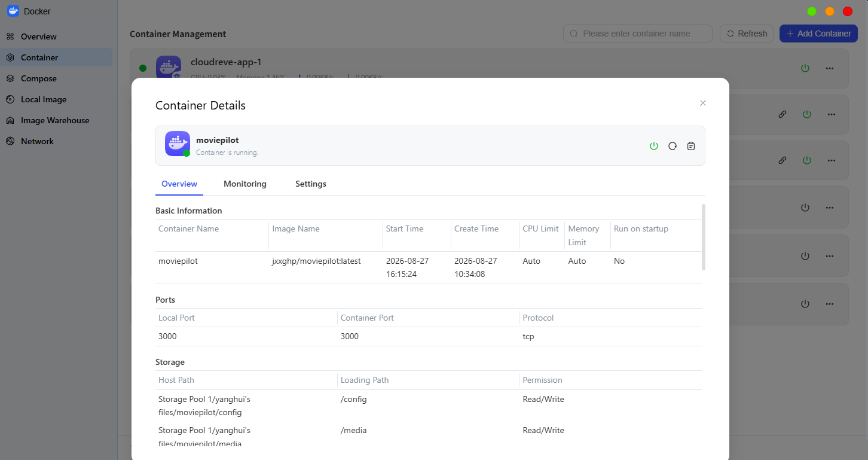Click the create time 2026-08-27 10:34:08
This screenshot has width=868, height=460.
[x=475, y=268]
